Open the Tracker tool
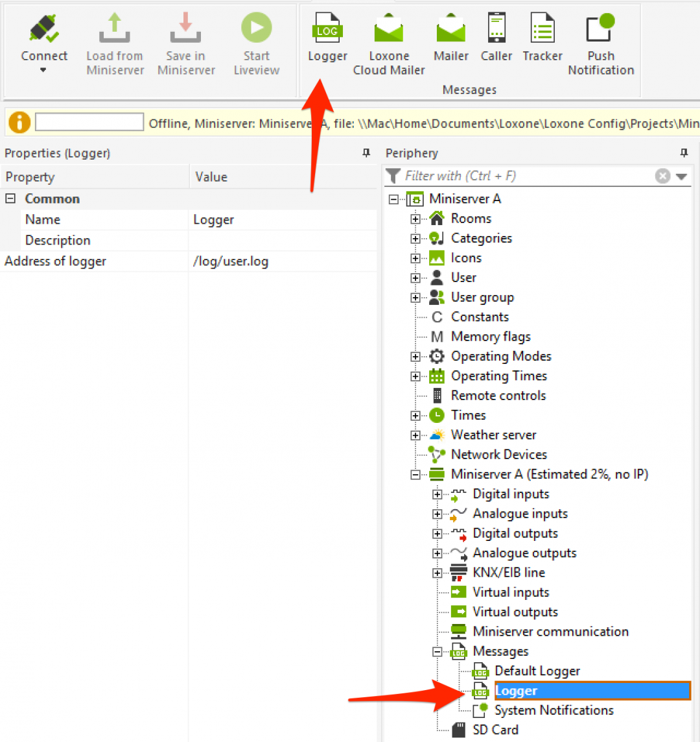700x742 pixels. (x=542, y=29)
